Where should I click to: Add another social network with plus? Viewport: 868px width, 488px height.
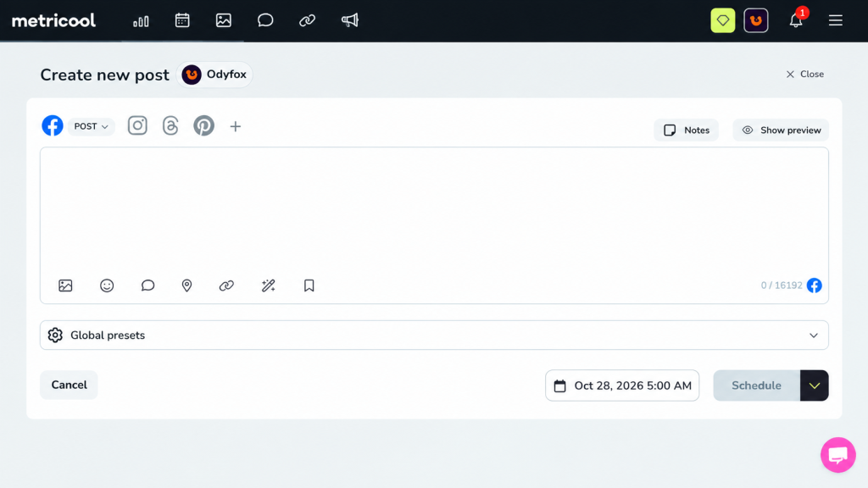click(x=236, y=127)
